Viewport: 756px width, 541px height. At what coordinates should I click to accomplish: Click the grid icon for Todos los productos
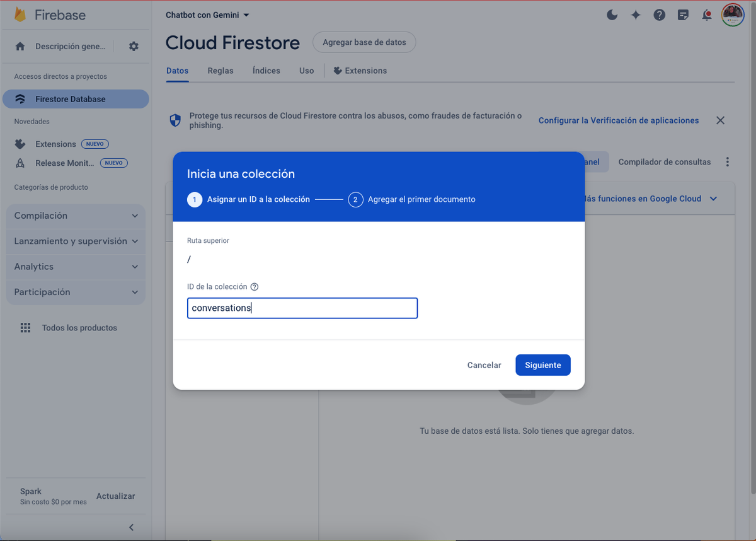coord(25,328)
